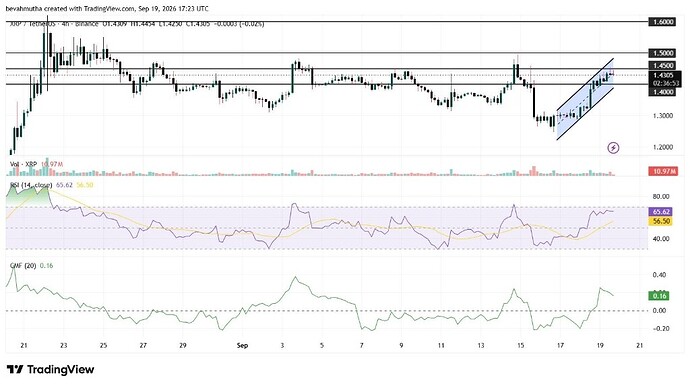
Task: Select the 1.4500 price level label
Action: tap(662, 65)
